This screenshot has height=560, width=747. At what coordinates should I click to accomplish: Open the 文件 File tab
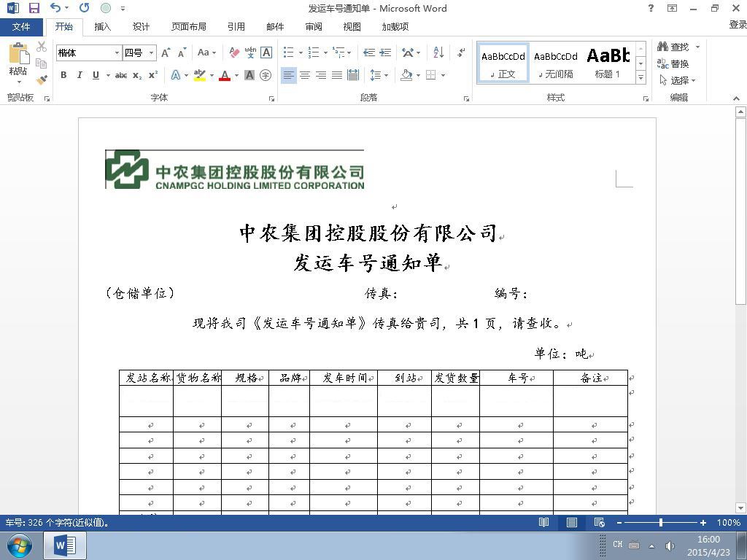point(21,27)
